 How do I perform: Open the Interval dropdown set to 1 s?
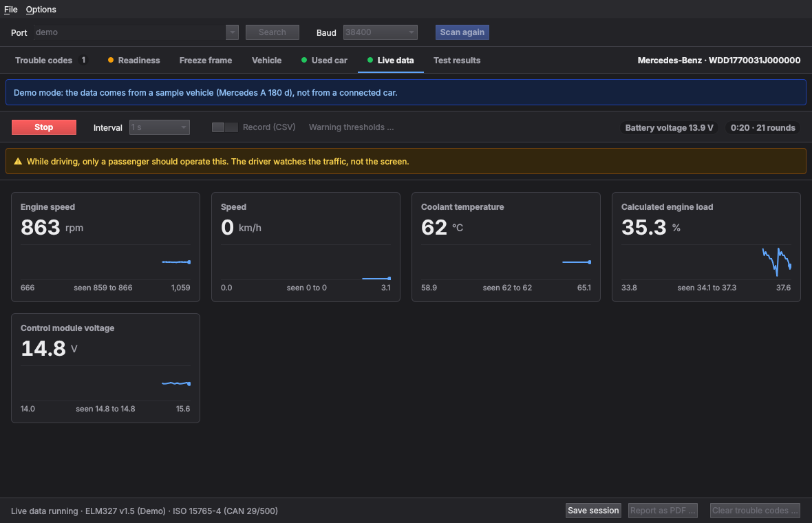pos(160,127)
